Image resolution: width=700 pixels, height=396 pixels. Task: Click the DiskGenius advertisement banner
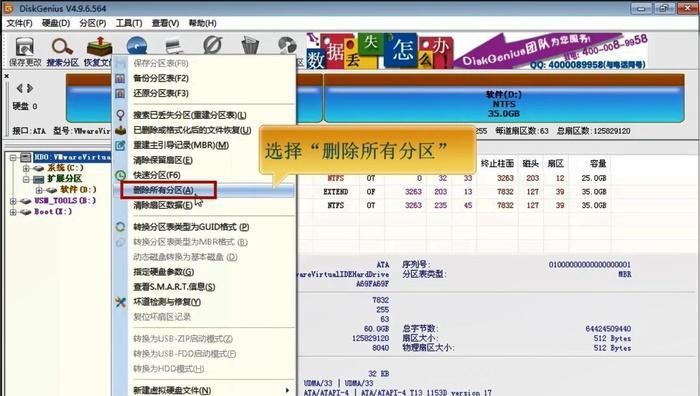(477, 50)
